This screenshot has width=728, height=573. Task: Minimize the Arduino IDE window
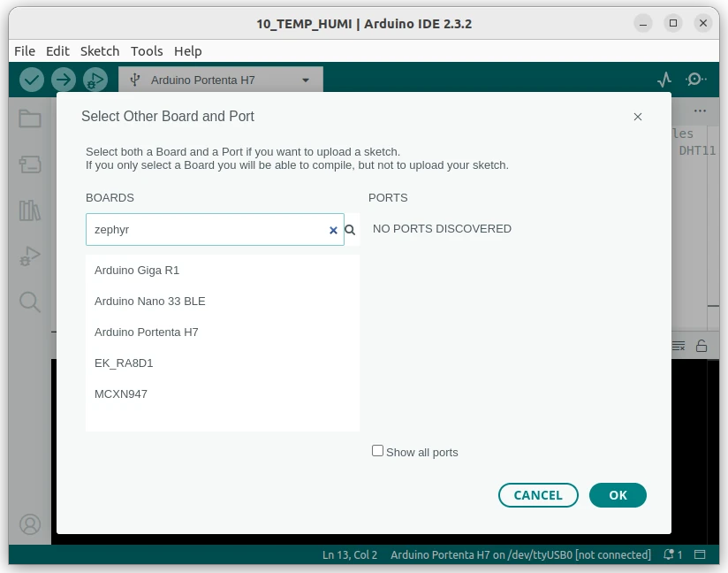point(643,23)
